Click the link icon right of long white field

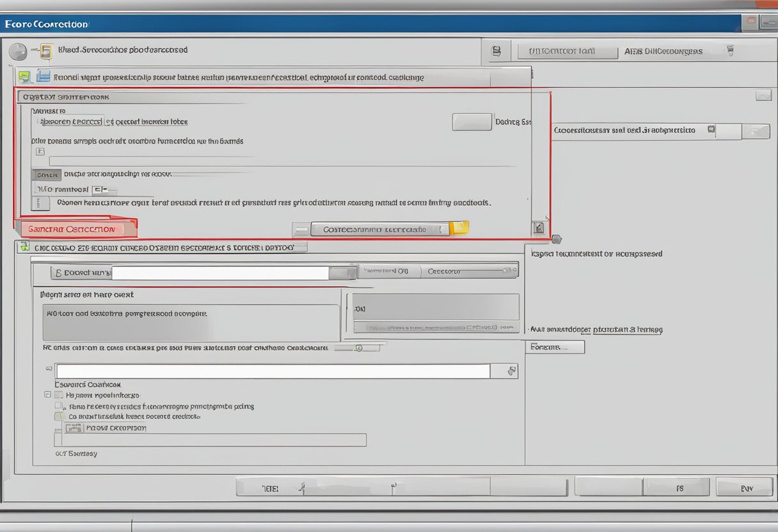tap(511, 371)
